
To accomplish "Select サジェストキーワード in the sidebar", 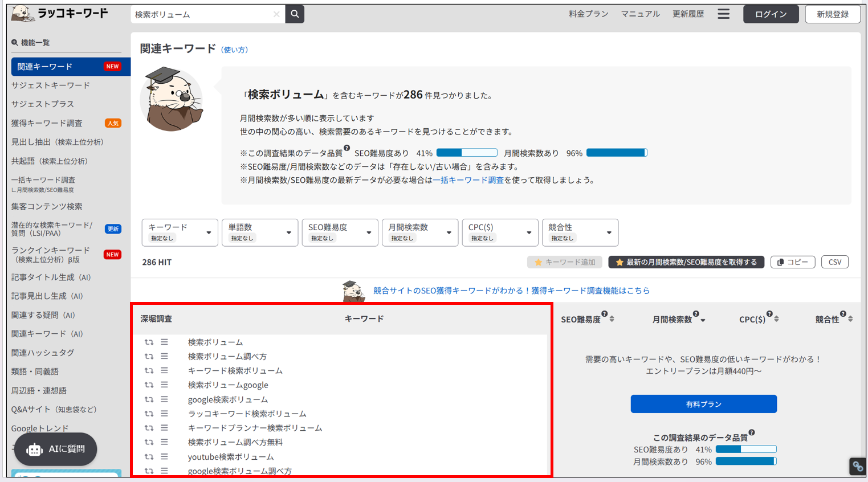I will pyautogui.click(x=51, y=85).
